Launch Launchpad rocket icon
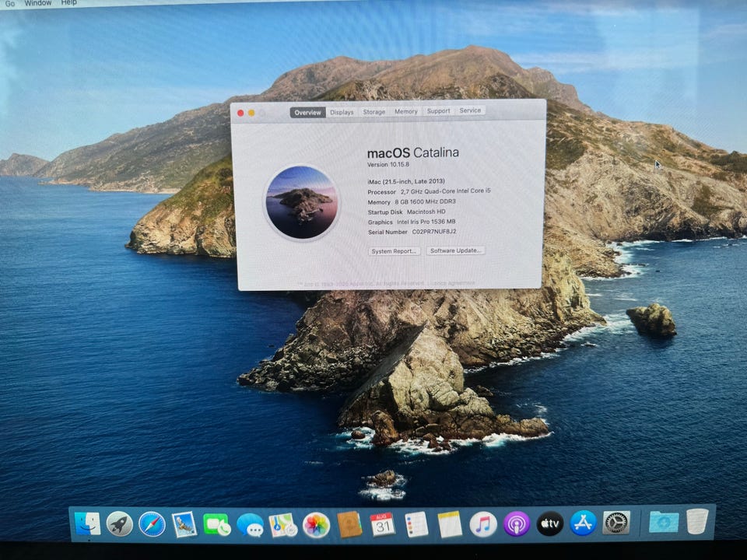Viewport: 747px width, 560px height. [119, 524]
